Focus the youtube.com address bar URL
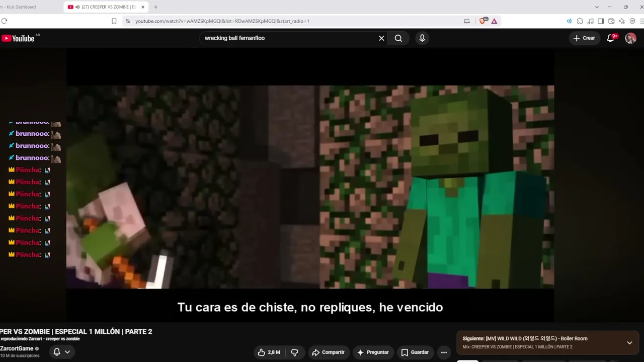The width and height of the screenshot is (644, 362). 222,21
